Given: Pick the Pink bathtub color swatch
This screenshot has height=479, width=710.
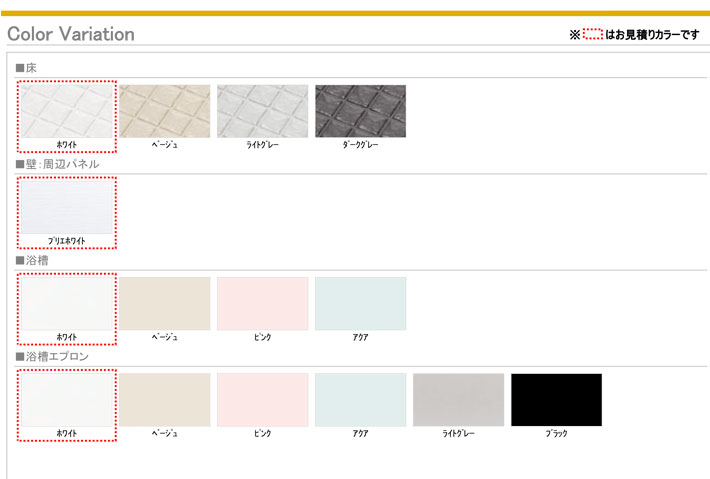Looking at the screenshot, I should pos(263,303).
